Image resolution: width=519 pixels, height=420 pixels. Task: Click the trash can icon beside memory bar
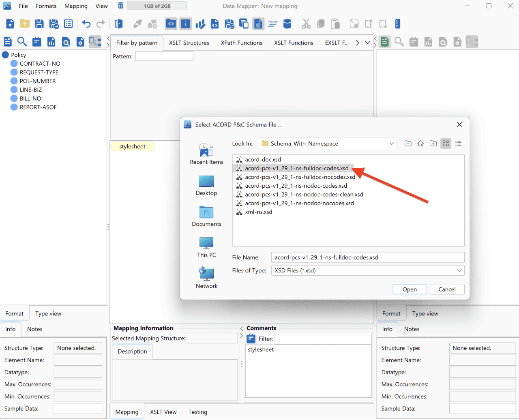click(120, 6)
